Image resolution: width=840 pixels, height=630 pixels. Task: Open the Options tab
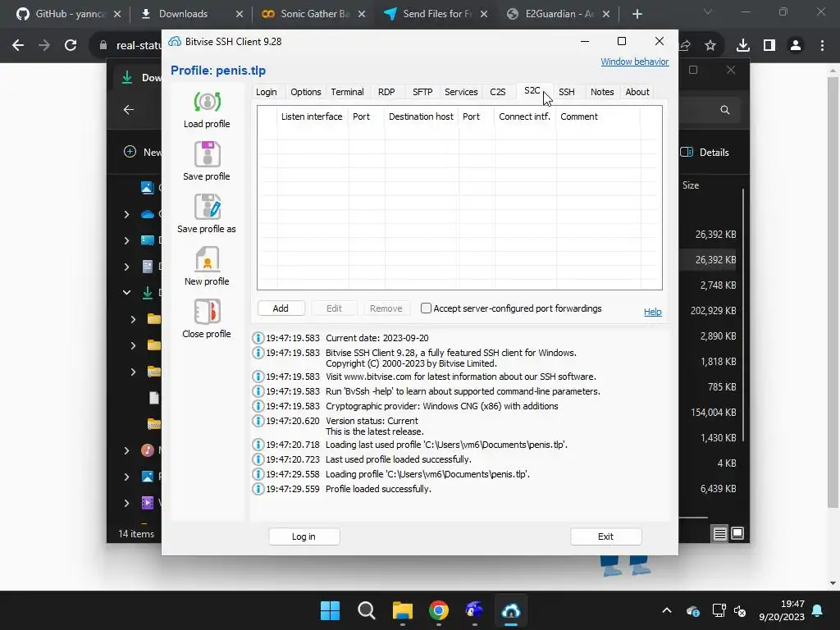point(306,92)
